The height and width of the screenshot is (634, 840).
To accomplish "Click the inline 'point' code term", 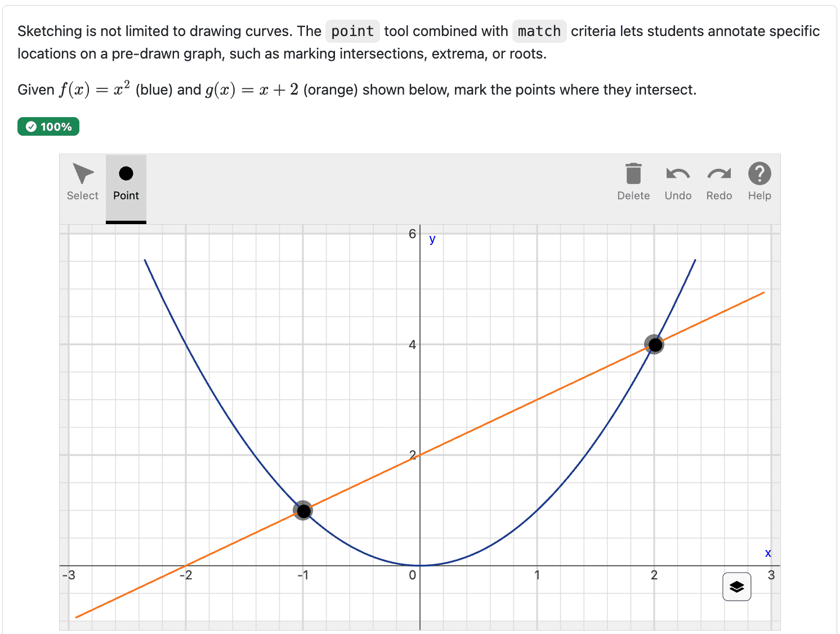I will 352,31.
